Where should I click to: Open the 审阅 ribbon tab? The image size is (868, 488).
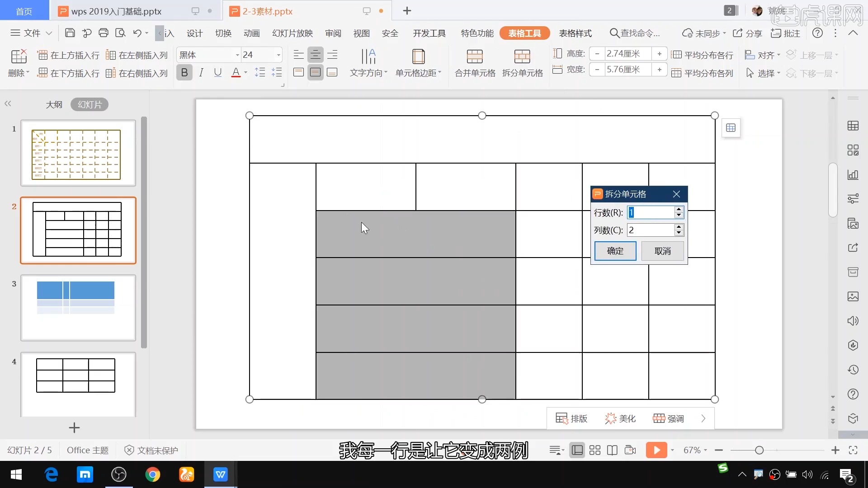pyautogui.click(x=332, y=33)
